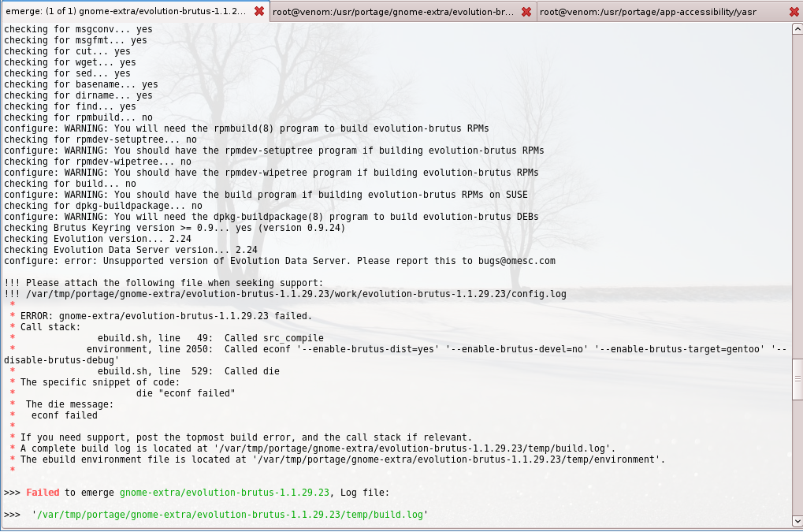Click 'A complete build log is located' line

click(318, 448)
